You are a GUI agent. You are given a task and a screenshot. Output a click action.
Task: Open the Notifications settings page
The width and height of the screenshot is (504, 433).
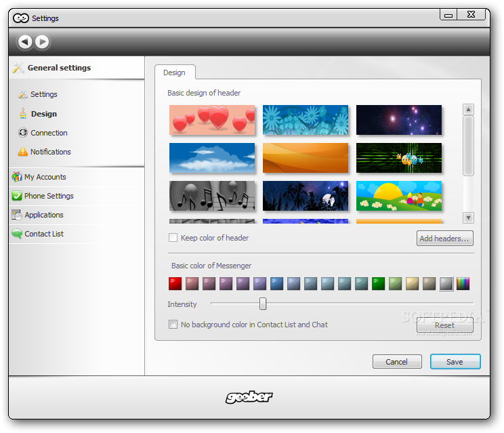tap(50, 152)
